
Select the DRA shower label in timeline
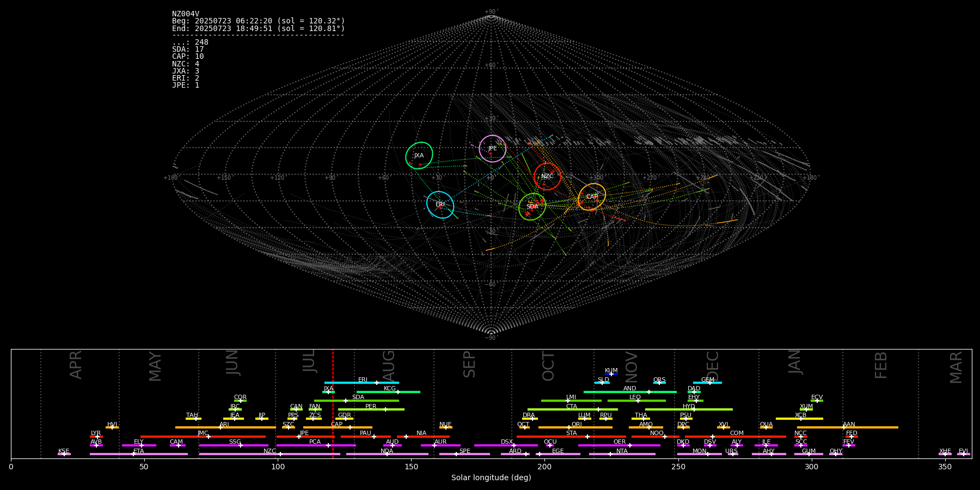[529, 415]
